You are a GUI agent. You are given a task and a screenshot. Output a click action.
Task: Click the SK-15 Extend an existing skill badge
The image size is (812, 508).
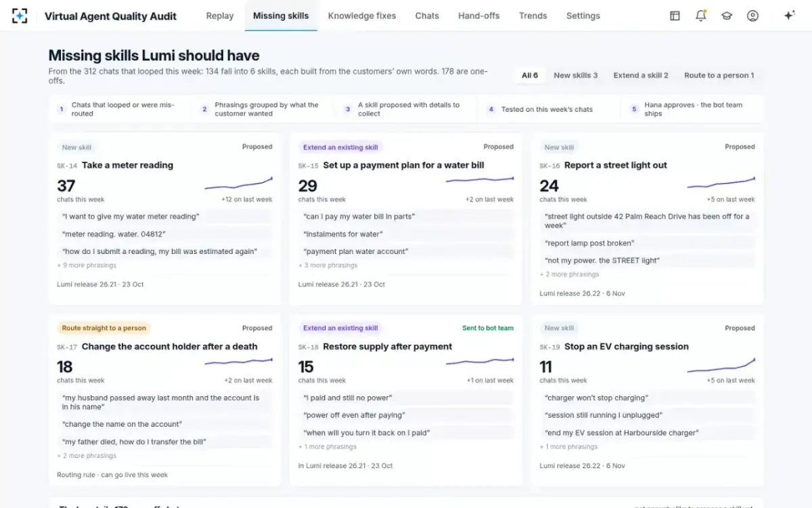tap(340, 147)
